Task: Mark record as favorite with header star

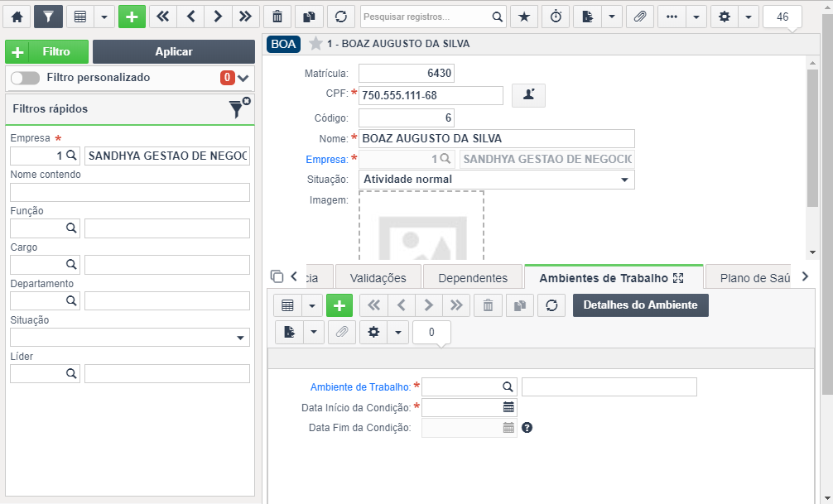Action: (x=315, y=44)
